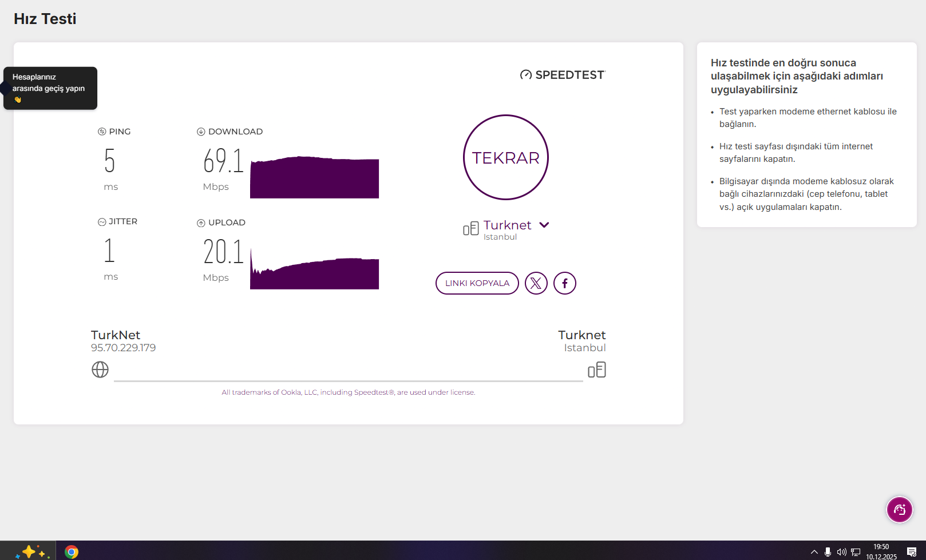The width and height of the screenshot is (926, 560).
Task: Click the server icon beside the Turknet selector
Action: (x=471, y=229)
